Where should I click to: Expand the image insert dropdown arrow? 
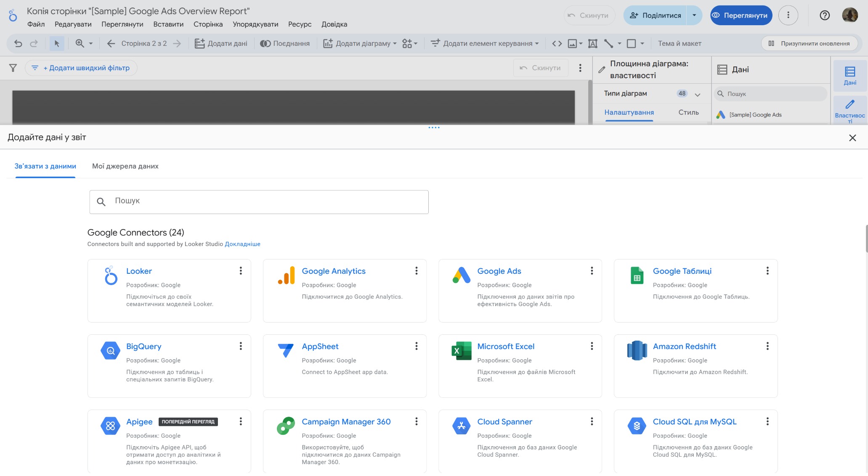tap(581, 43)
